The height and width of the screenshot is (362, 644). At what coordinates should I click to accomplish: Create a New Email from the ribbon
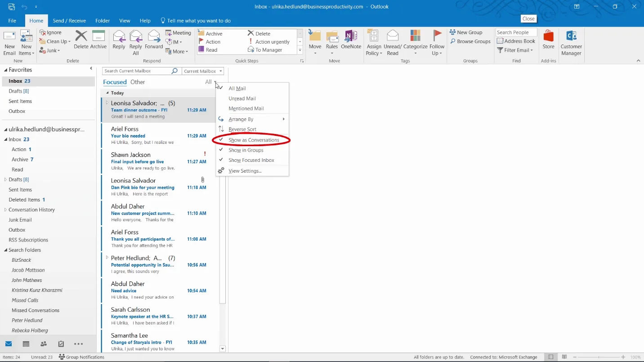[x=9, y=43]
